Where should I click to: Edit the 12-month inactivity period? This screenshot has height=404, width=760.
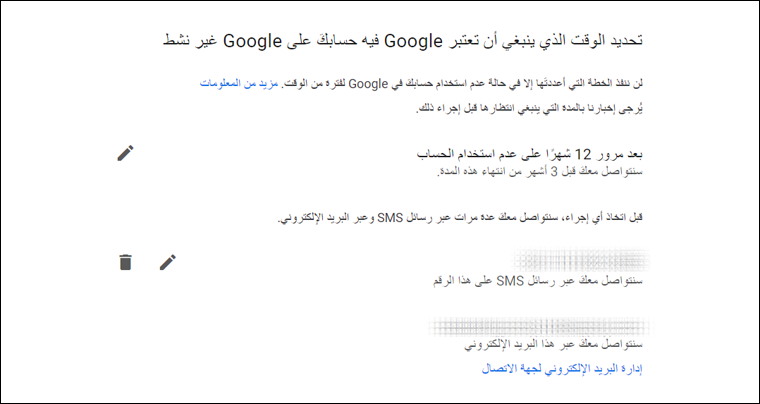coord(125,153)
